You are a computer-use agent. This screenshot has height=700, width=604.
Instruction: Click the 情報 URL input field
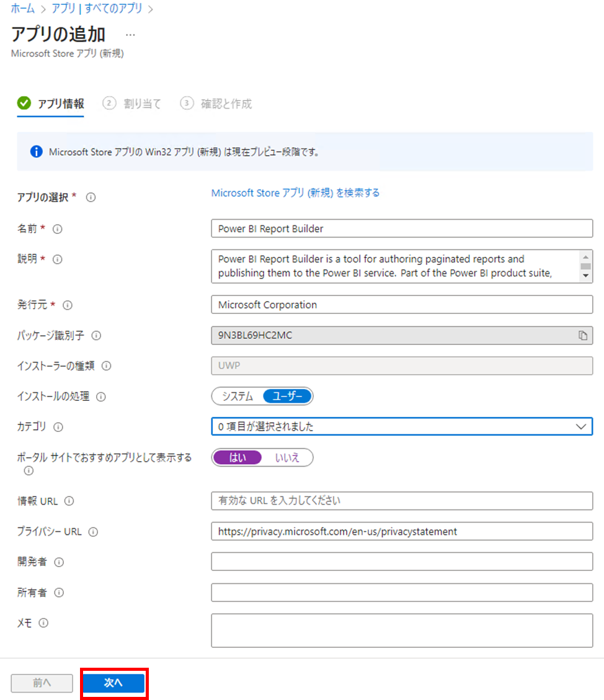pyautogui.click(x=402, y=501)
